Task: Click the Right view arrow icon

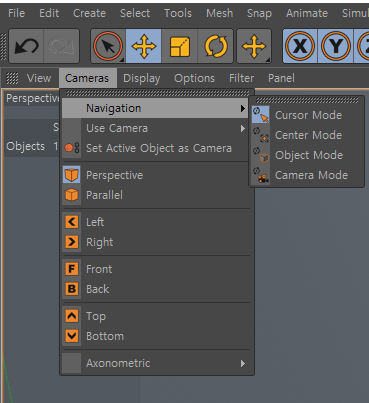Action: click(x=72, y=242)
